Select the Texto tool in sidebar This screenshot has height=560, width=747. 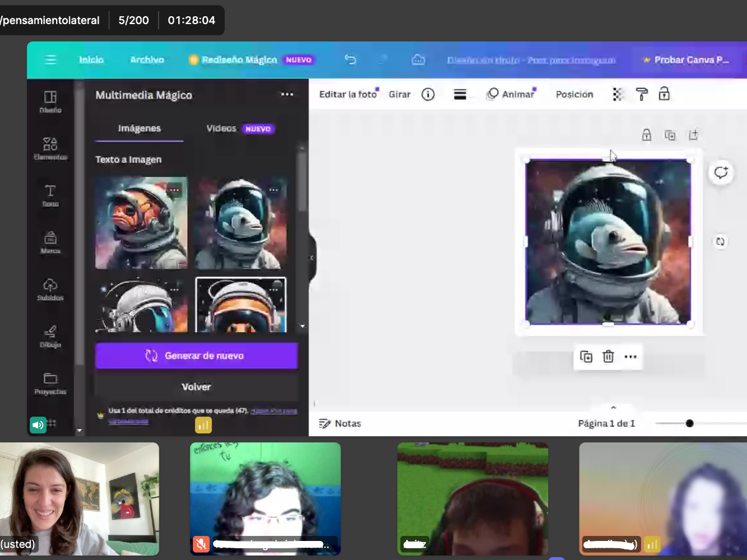50,195
